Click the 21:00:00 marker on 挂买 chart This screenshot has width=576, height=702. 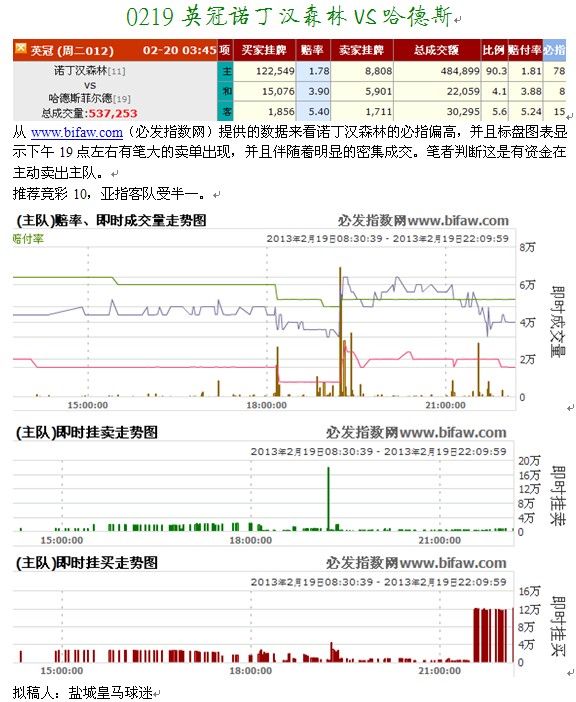[439, 671]
